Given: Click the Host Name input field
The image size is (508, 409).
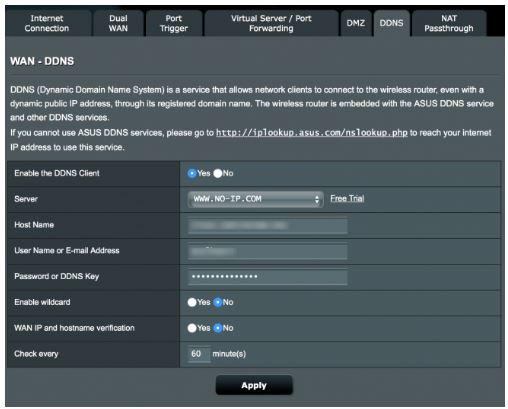Looking at the screenshot, I should point(267,226).
